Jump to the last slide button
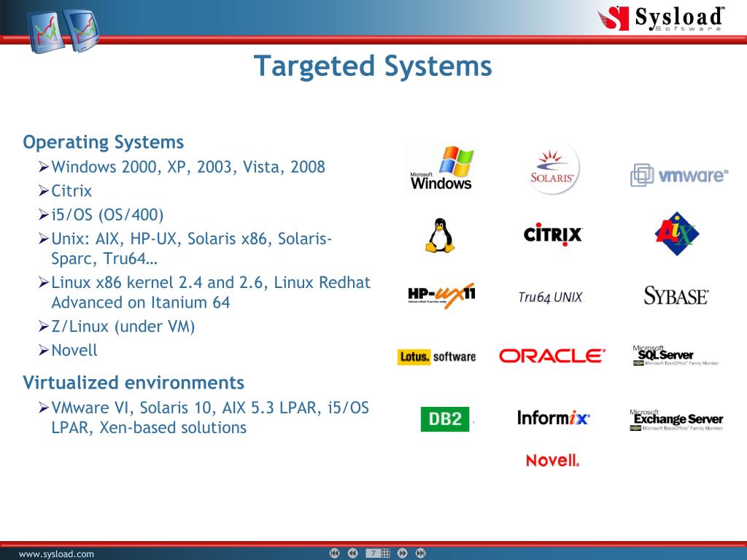747x560 pixels. pos(421,553)
